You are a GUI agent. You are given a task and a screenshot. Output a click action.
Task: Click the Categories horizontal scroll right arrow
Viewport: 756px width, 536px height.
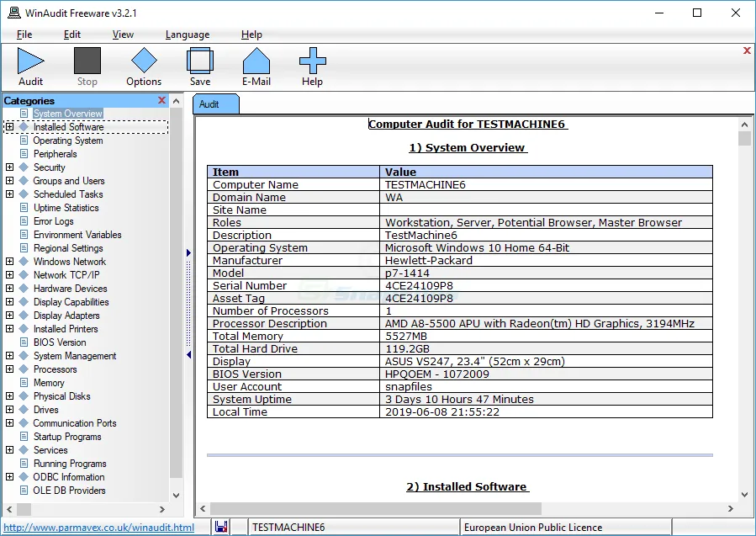click(x=162, y=509)
